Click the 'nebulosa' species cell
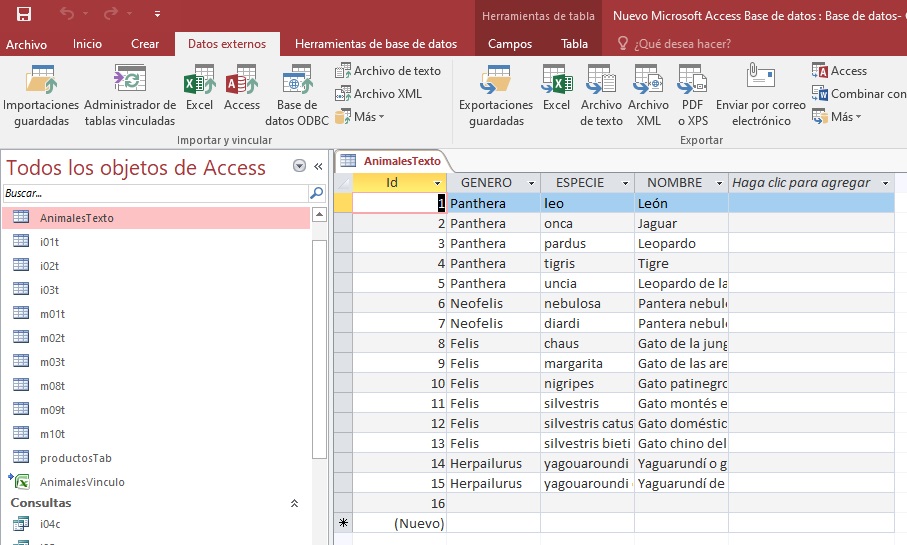Viewport: 907px width, 545px height. (587, 303)
